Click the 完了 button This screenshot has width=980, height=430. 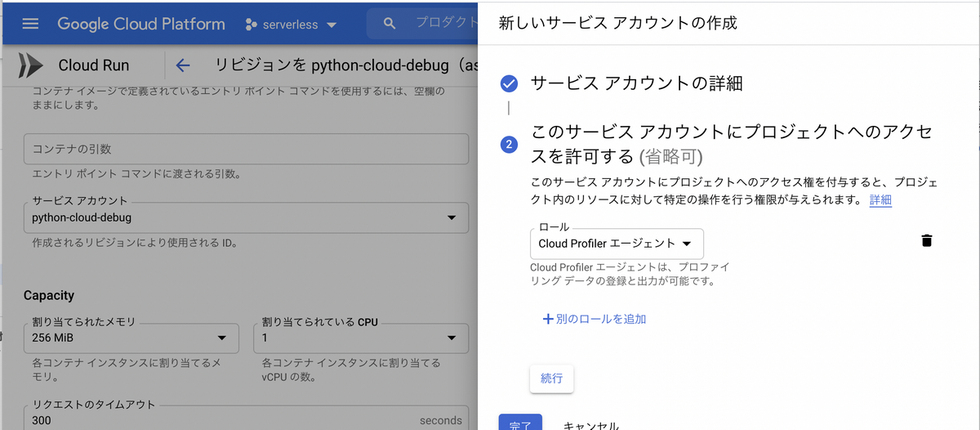(x=520, y=422)
